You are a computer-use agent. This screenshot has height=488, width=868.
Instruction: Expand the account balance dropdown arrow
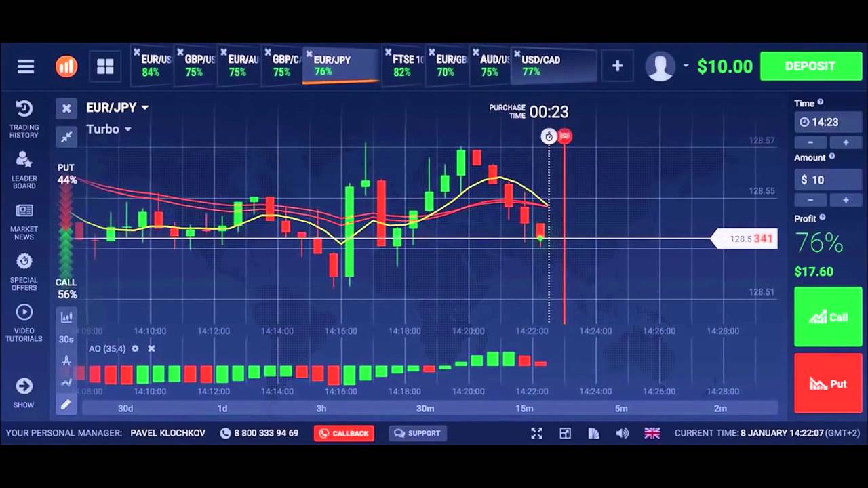[686, 66]
